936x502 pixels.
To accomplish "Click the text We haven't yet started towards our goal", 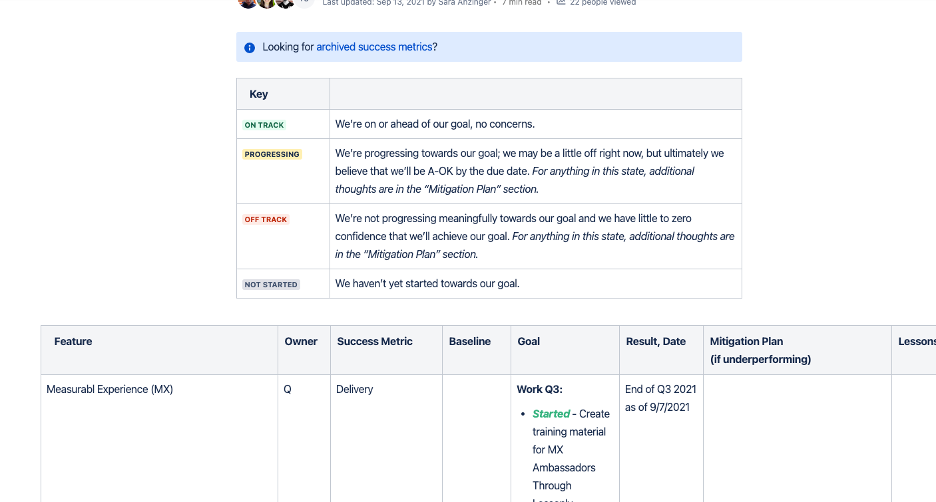I will tap(427, 284).
